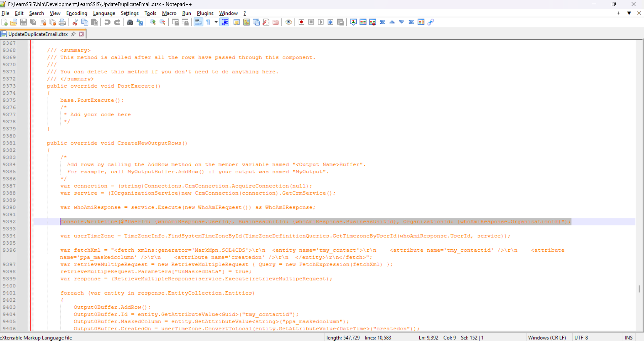Go to next difference down arrow
The image size is (644, 341).
point(402,22)
